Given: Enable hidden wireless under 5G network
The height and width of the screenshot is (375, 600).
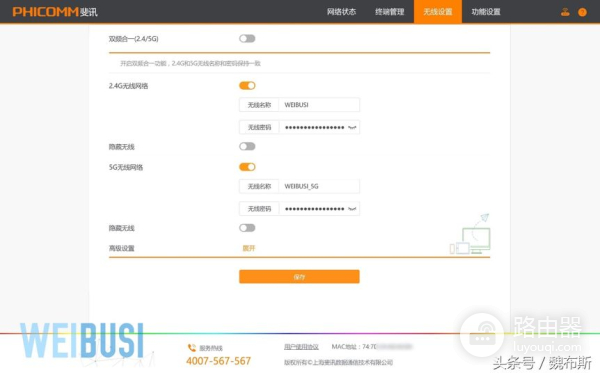Looking at the screenshot, I should click(247, 228).
